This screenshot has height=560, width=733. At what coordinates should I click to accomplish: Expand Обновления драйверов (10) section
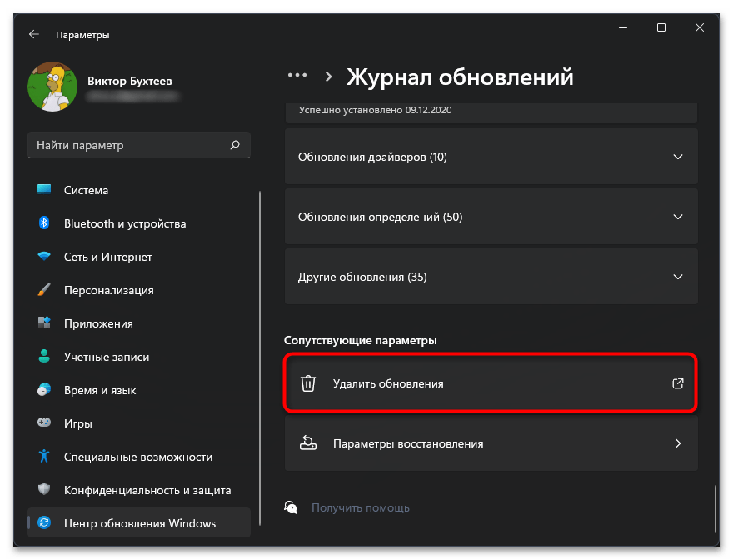click(x=678, y=157)
